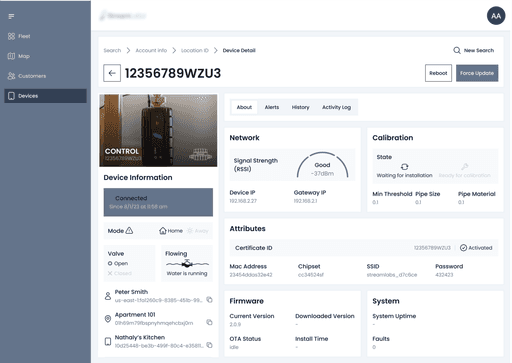Open the Fleet section in the sidebar
The image size is (512, 363).
19,36
